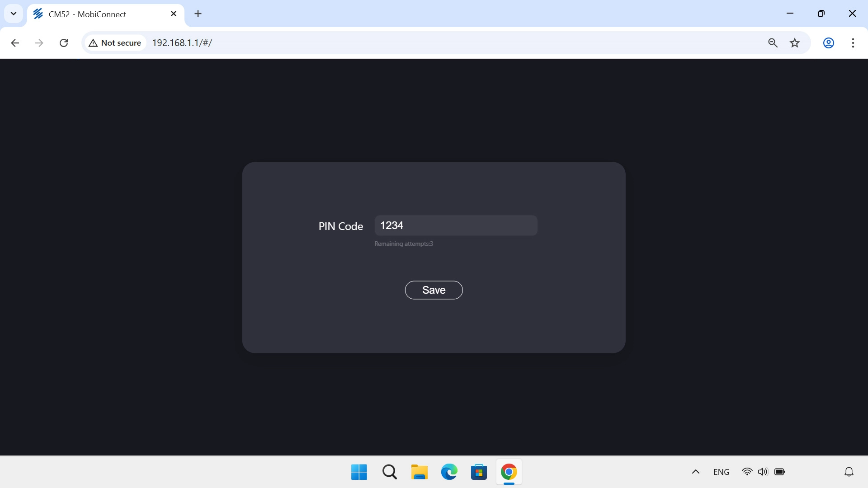Go back to previous page
Screen dimensions: 868x488
[15, 43]
